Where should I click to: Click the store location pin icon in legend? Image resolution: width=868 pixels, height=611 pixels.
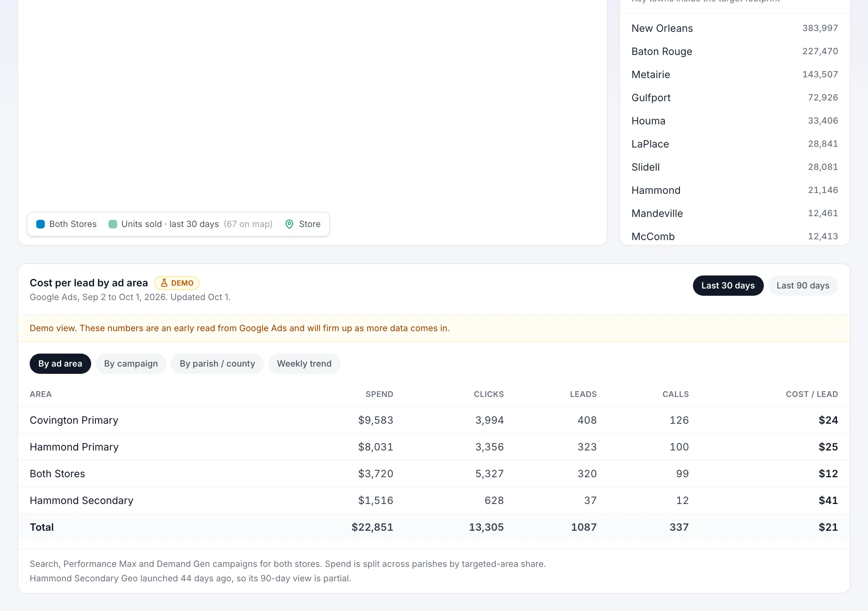289,224
